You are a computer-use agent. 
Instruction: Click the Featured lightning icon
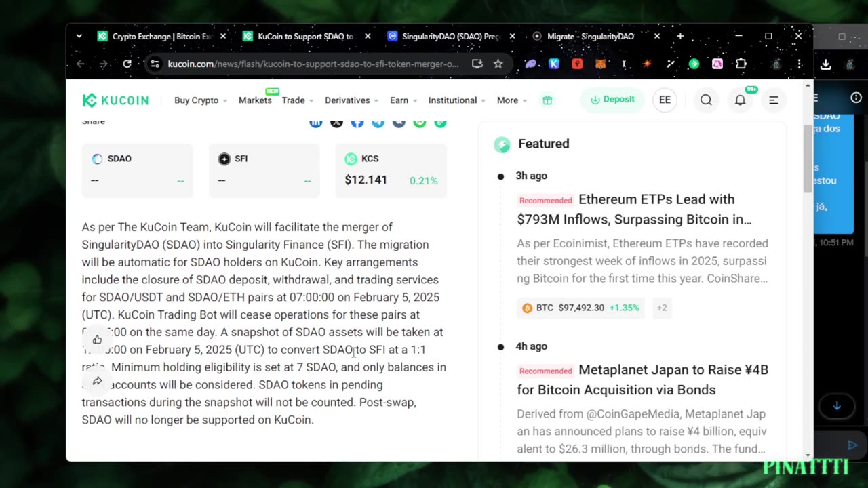click(502, 144)
